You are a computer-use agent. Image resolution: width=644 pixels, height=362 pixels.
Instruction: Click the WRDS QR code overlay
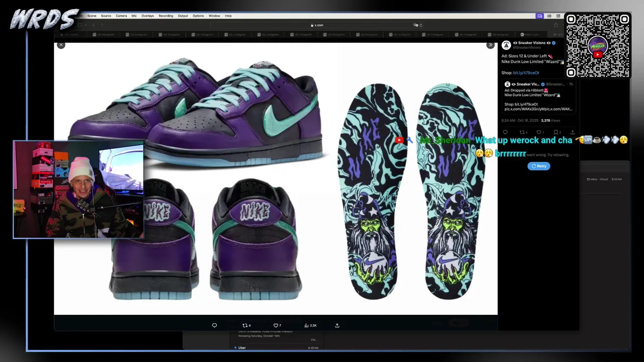click(x=597, y=46)
